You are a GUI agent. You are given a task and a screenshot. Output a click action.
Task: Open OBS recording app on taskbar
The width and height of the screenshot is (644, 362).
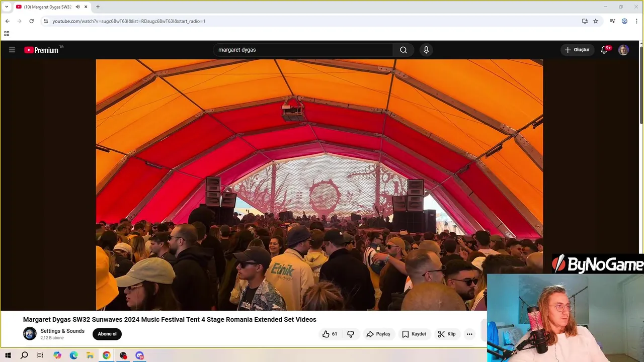[123, 355]
